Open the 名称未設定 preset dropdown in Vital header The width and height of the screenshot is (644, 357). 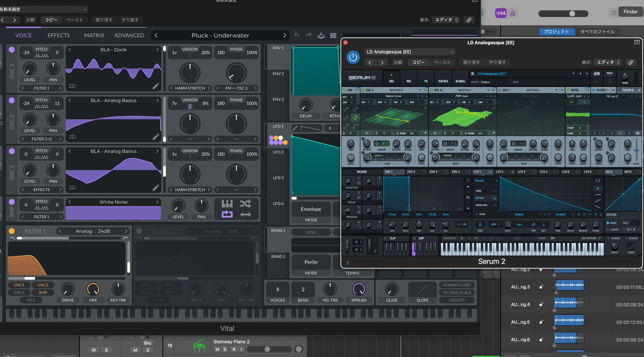pos(43,9)
